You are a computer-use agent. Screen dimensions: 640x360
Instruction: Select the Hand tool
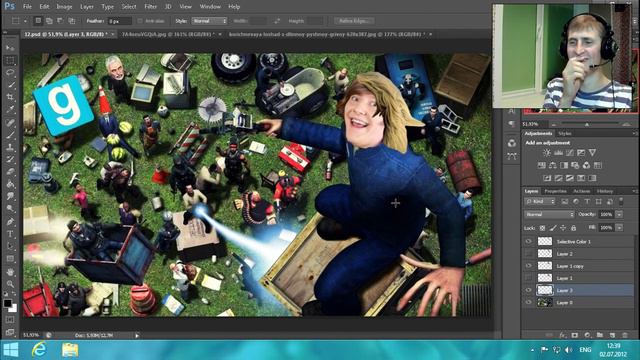(x=10, y=272)
